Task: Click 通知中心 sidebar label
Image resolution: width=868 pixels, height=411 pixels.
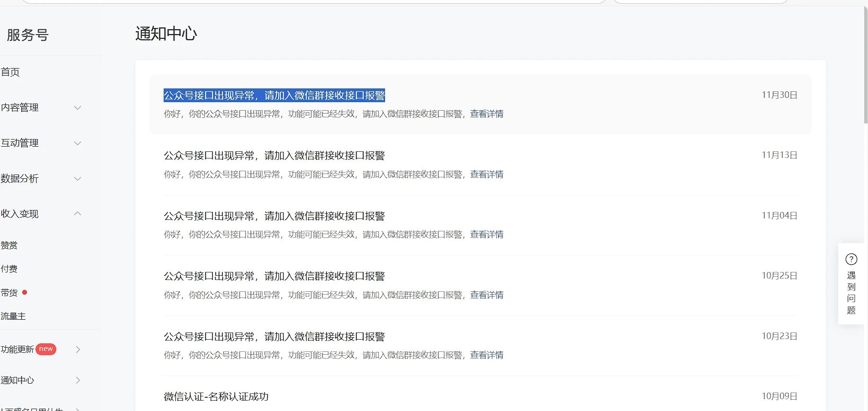Action: (x=18, y=380)
